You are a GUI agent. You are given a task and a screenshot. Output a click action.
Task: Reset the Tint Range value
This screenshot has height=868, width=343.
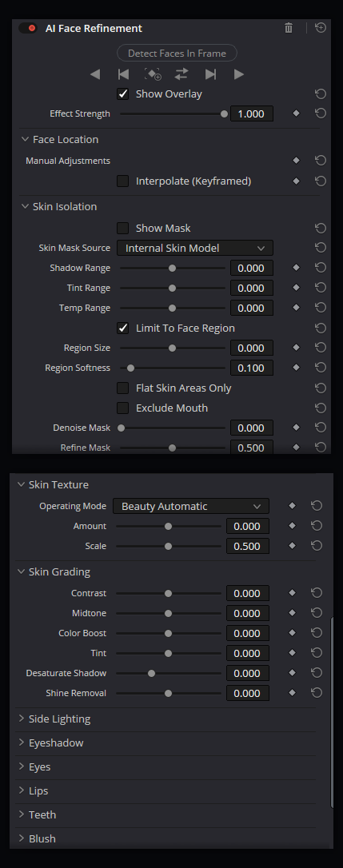pyautogui.click(x=321, y=288)
